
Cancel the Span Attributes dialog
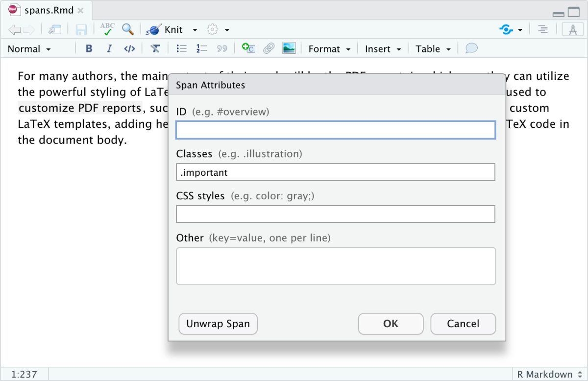[463, 324]
